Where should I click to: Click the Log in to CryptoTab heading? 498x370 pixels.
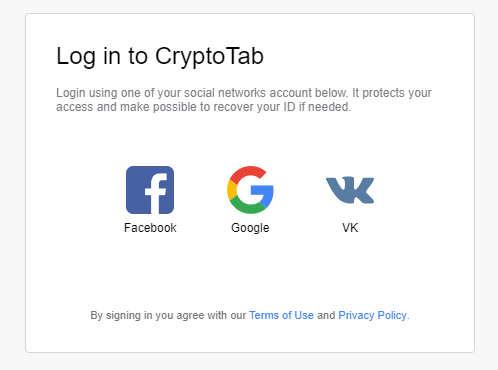tap(160, 56)
